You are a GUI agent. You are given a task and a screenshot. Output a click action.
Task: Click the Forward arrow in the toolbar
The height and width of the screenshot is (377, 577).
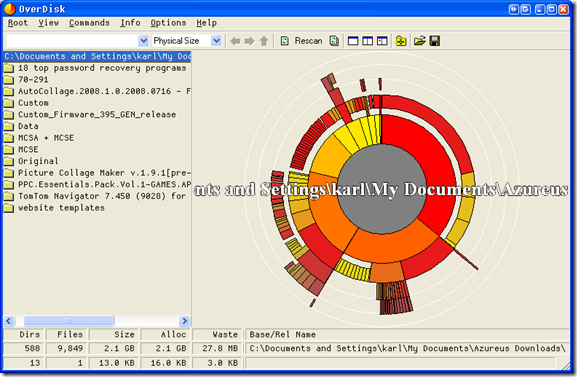(249, 41)
